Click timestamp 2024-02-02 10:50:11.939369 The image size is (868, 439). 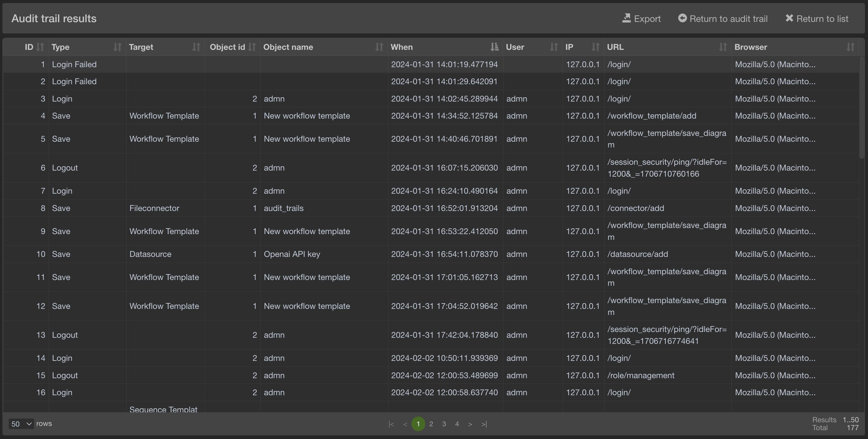(444, 358)
